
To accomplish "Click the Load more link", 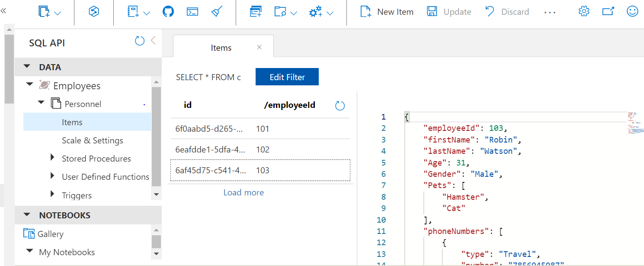I will coord(244,192).
